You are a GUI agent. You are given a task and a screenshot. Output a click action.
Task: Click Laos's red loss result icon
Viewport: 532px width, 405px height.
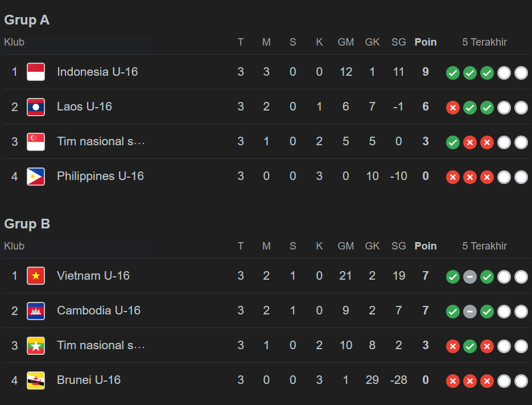pos(453,108)
